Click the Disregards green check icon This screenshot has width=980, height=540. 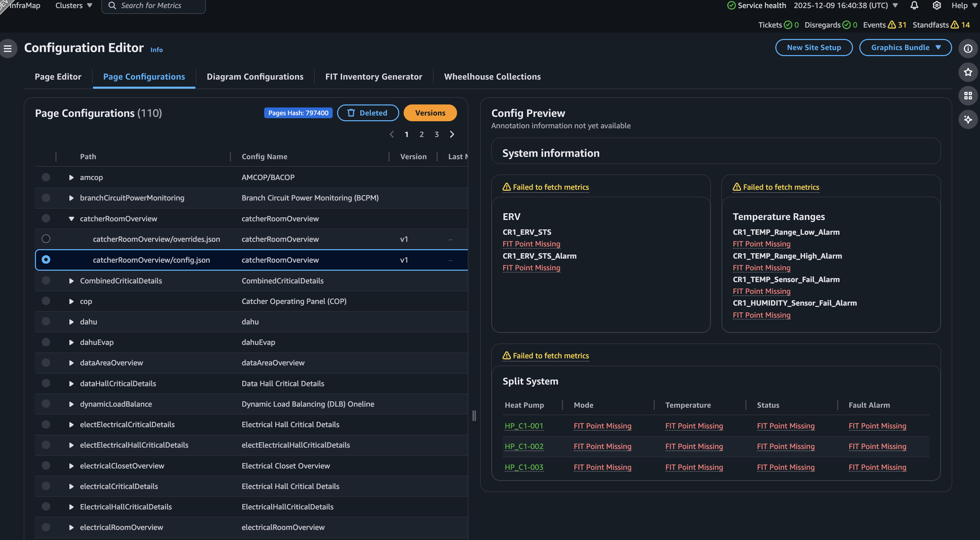847,25
